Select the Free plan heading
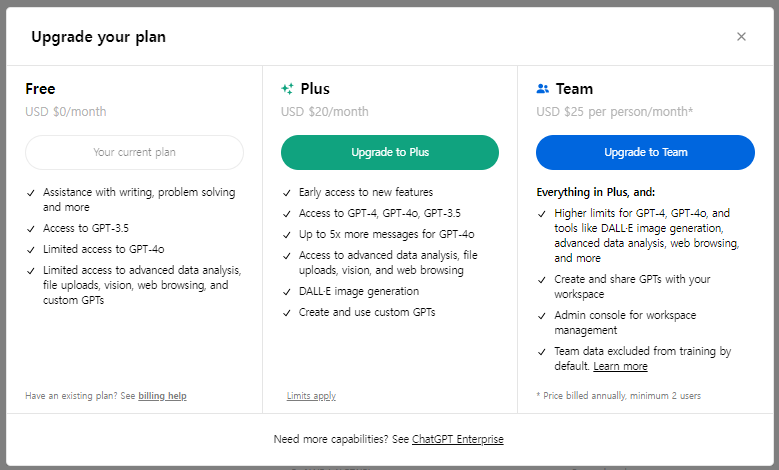779x470 pixels. tap(40, 89)
